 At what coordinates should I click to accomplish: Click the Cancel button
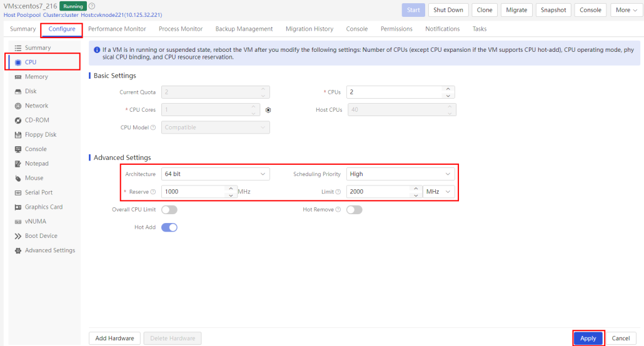click(621, 339)
